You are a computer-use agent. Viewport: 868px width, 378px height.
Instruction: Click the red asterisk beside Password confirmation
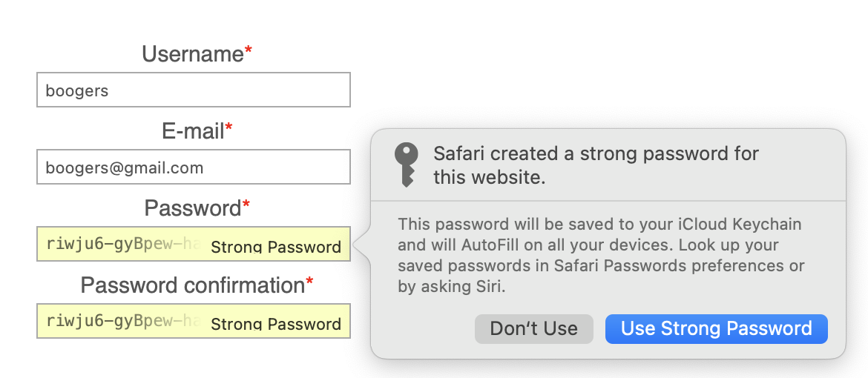tap(309, 282)
